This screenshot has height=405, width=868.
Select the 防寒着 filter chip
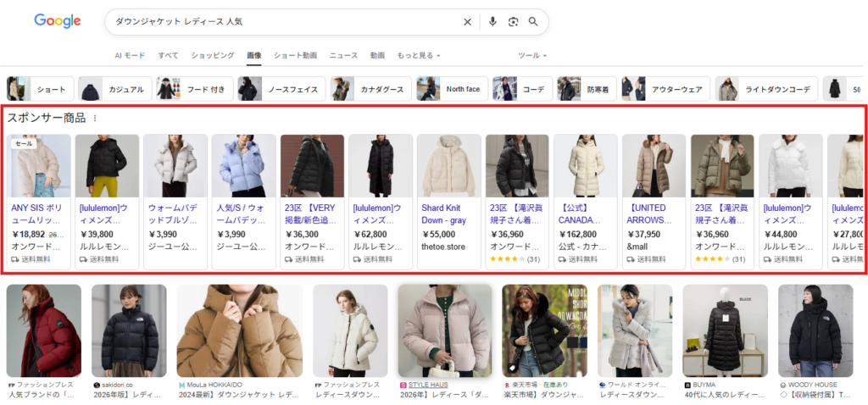pos(587,89)
